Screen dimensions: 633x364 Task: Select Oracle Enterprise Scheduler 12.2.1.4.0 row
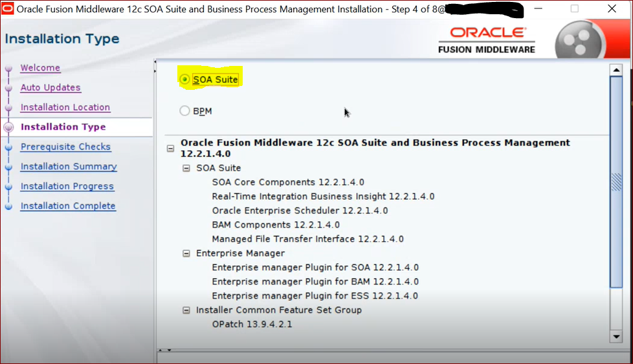point(300,210)
